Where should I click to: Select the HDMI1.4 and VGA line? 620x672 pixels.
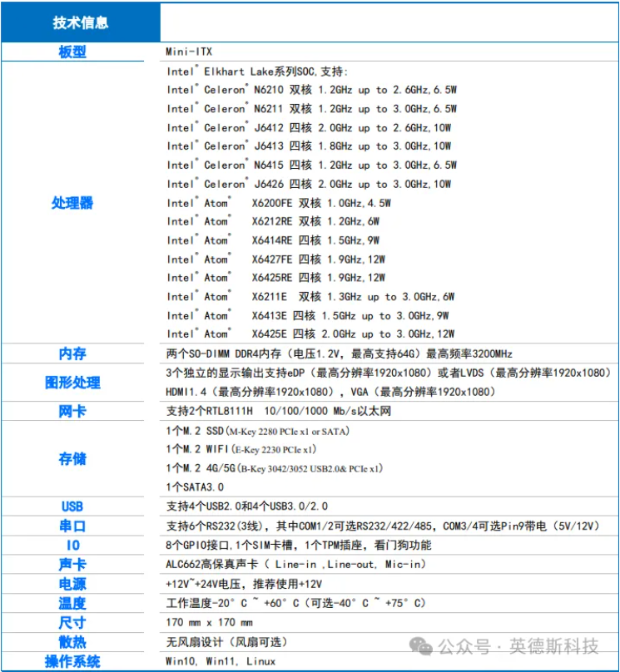coord(331,392)
